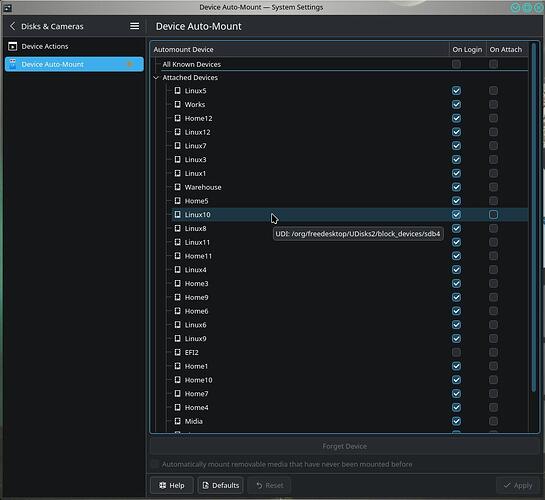The width and height of the screenshot is (545, 500).
Task: Click the Defaults button
Action: (x=221, y=485)
